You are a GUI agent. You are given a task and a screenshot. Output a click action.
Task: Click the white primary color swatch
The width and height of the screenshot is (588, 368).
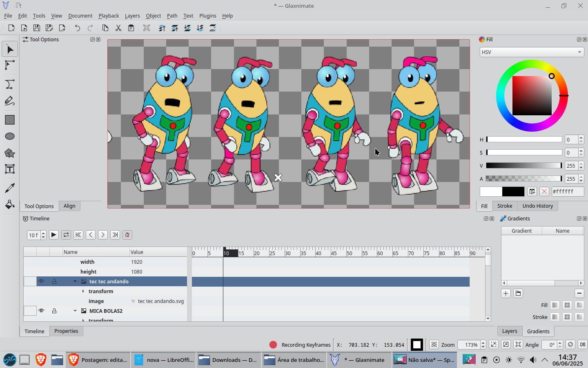coord(491,191)
